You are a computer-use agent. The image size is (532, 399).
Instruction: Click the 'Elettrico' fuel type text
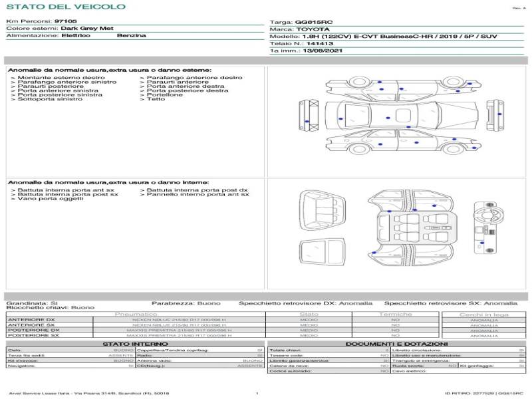(76, 36)
